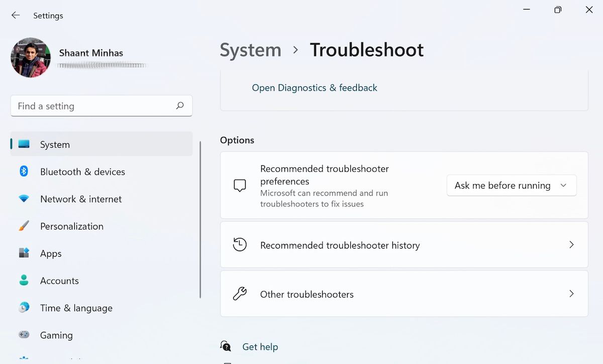603x364 pixels.
Task: Open Bluetooth & devices settings
Action: coord(82,172)
